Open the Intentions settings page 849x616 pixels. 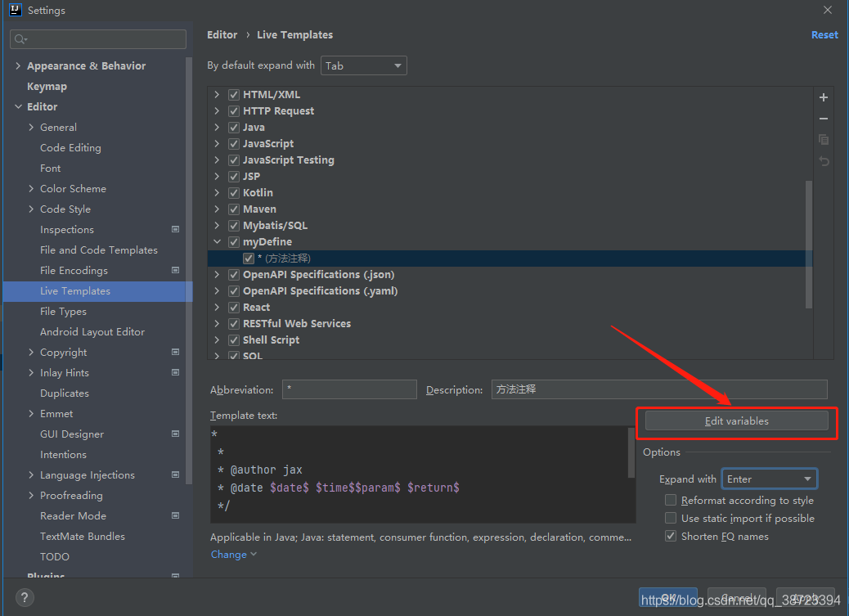(x=63, y=455)
